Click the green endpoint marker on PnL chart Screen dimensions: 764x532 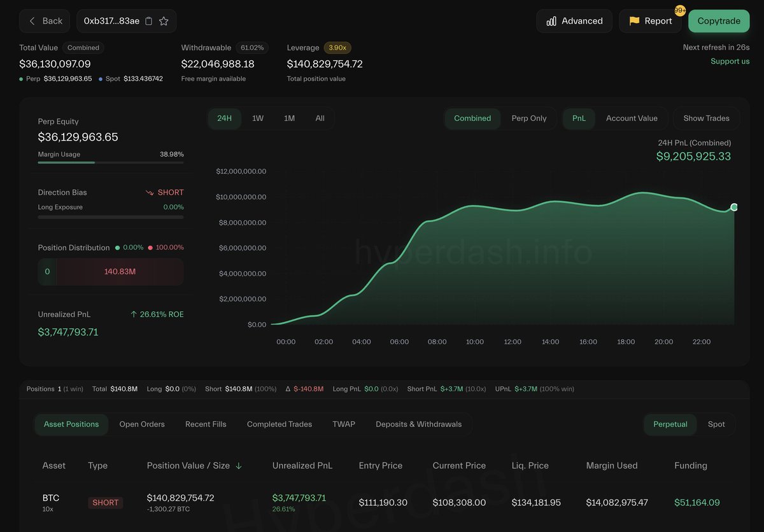pos(734,207)
